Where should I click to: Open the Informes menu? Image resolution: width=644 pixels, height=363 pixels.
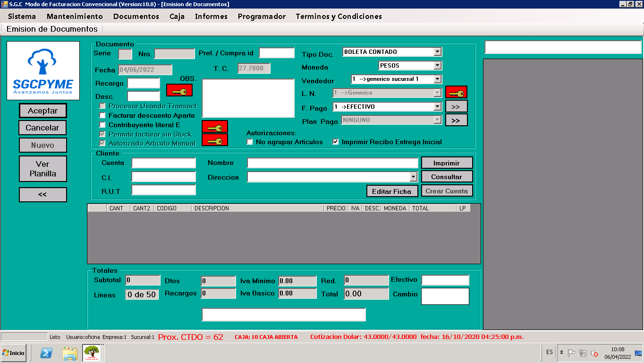(x=211, y=16)
